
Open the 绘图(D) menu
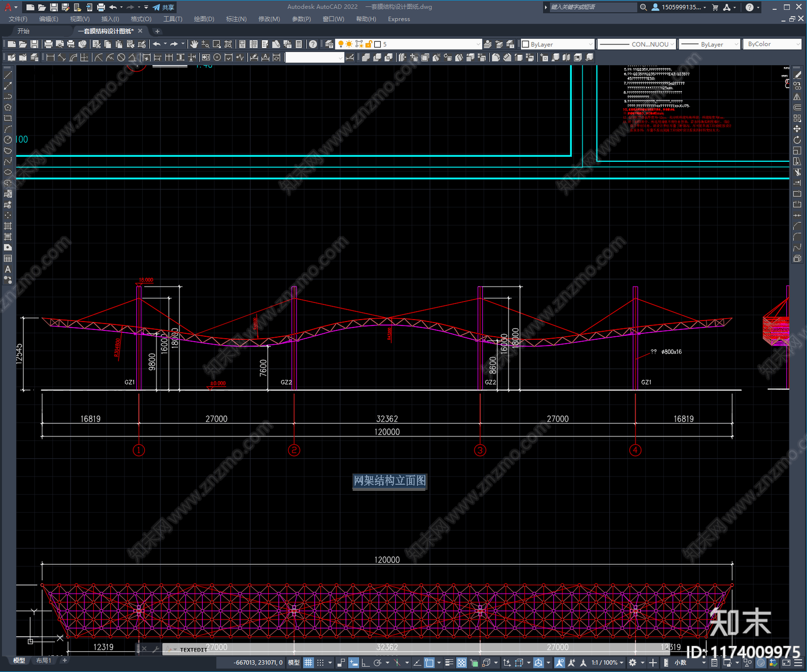click(204, 19)
